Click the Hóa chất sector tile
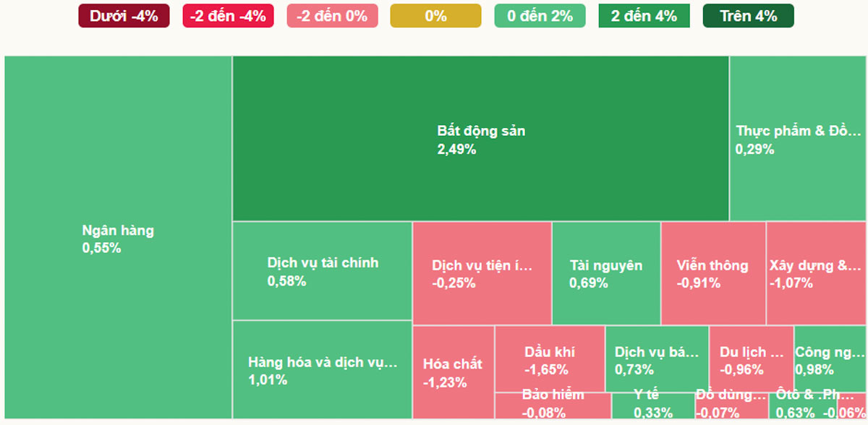Viewport: 868px width, 425px height. pos(453,372)
